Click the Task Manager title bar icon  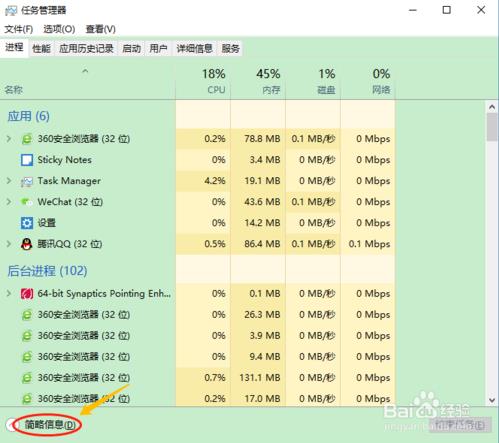click(x=10, y=11)
